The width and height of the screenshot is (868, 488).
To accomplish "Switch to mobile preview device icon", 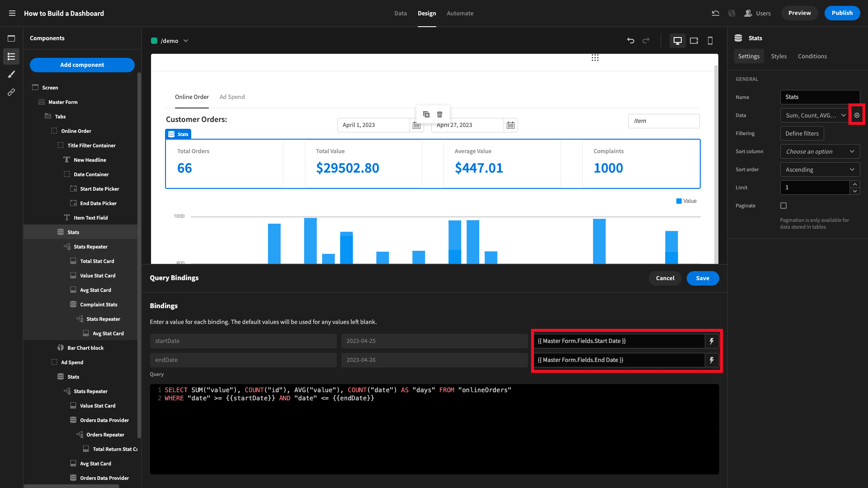I will pos(710,41).
